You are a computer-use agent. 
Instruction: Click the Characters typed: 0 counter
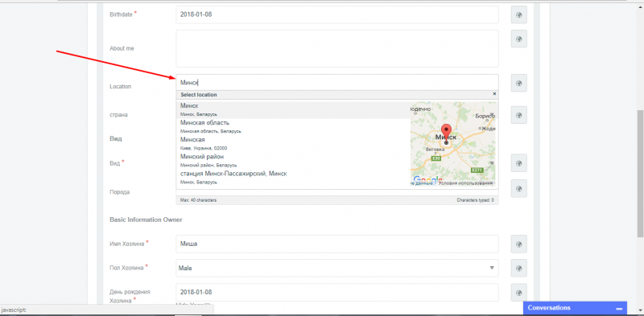pyautogui.click(x=475, y=200)
